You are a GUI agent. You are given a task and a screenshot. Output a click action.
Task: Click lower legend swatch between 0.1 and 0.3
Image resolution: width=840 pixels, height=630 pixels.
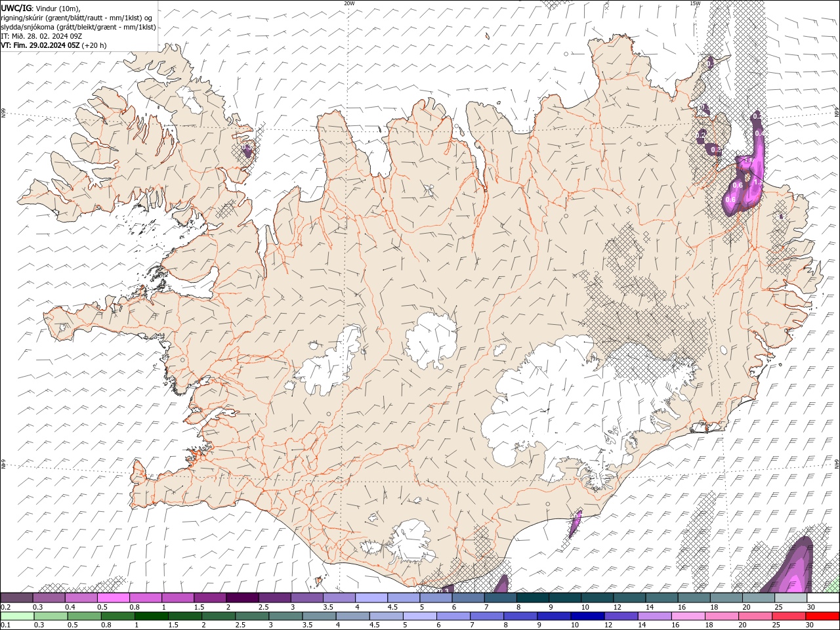[x=17, y=616]
